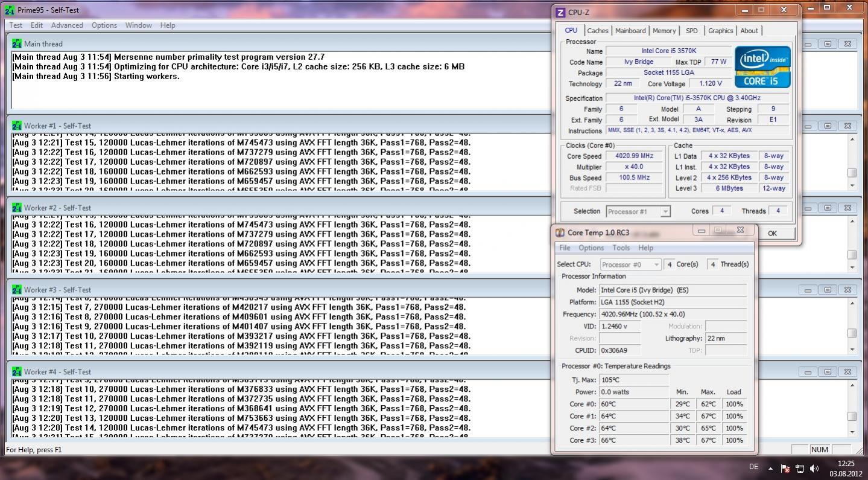868x480 pixels.
Task: Click the Core Voltage value 1.120 V
Action: tap(711, 84)
